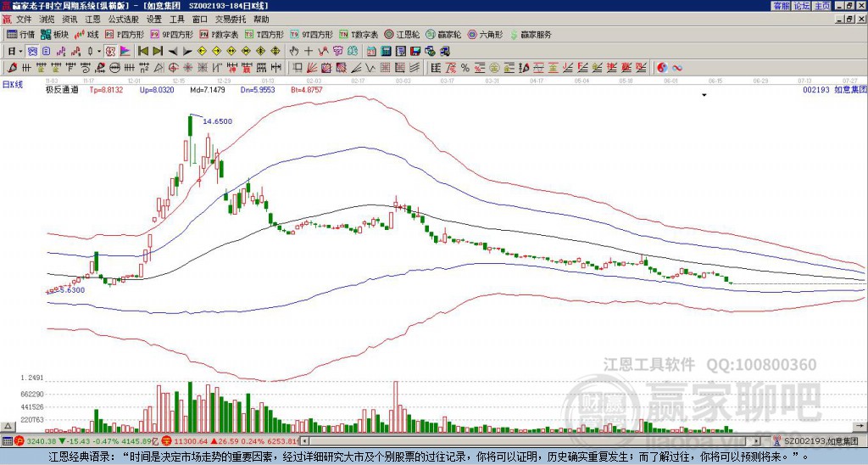Open the 设置 menu
Screen dimensions: 868x465
tap(154, 20)
